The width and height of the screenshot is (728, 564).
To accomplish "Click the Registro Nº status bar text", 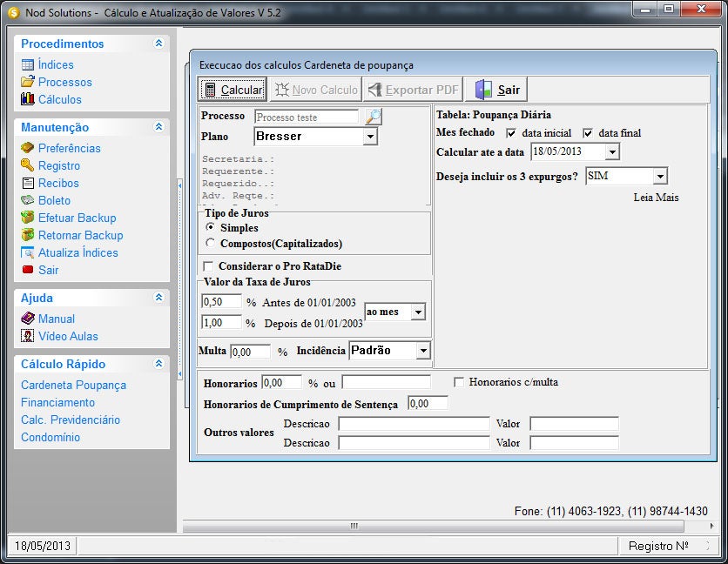I will click(x=658, y=546).
